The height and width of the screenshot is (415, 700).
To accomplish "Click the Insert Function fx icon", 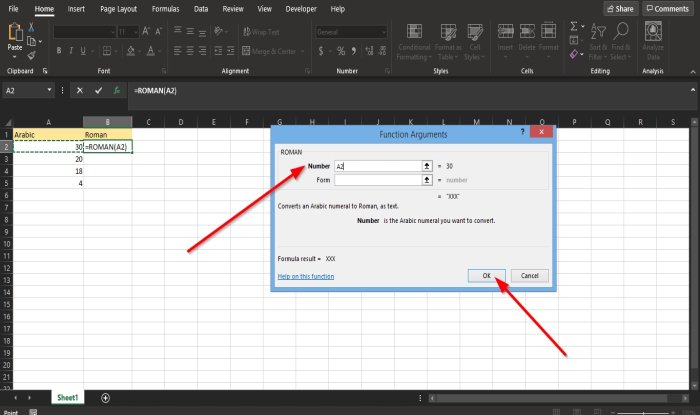I will pyautogui.click(x=117, y=91).
